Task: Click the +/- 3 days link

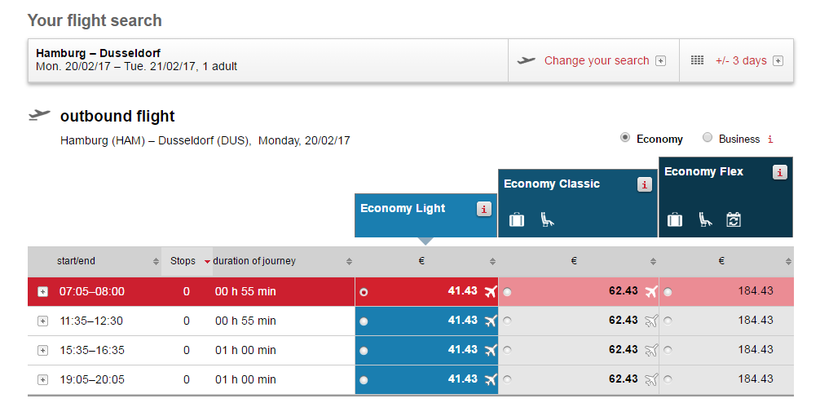Action: click(x=741, y=61)
